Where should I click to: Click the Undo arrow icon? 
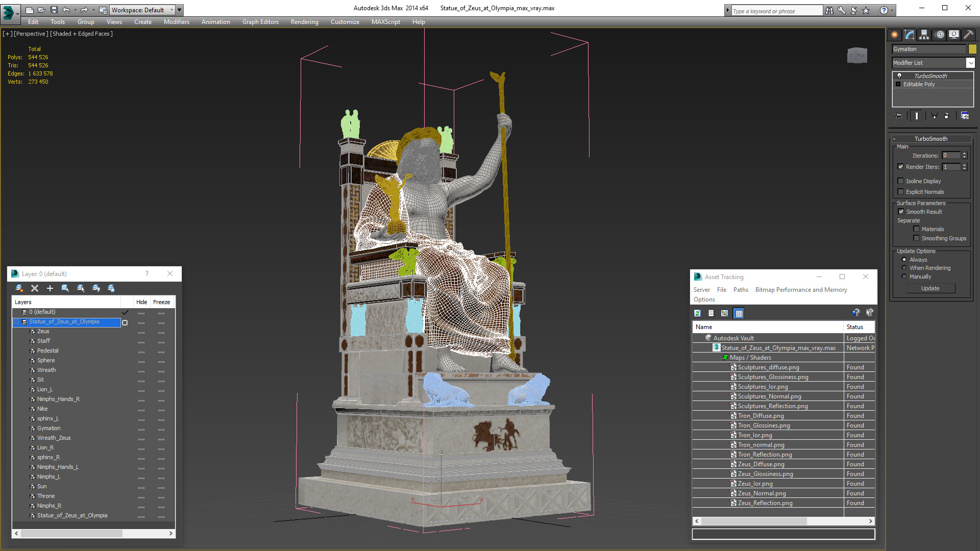click(x=66, y=10)
